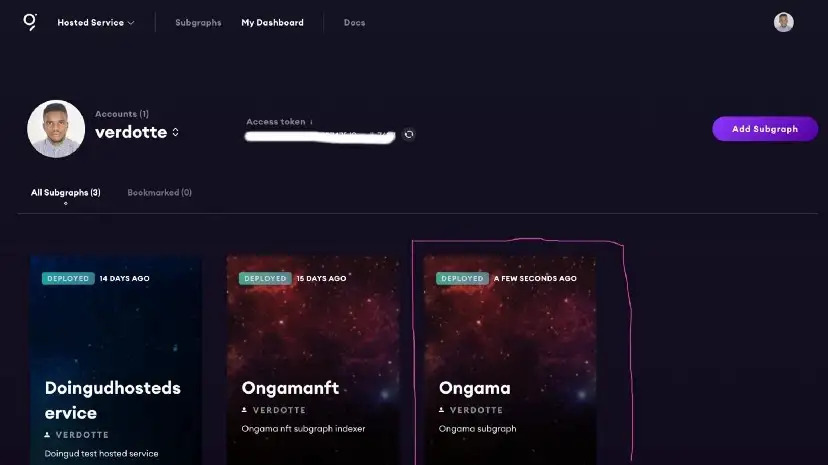This screenshot has width=828, height=465.
Task: Click the Add Subgraph button
Action: [x=765, y=129]
